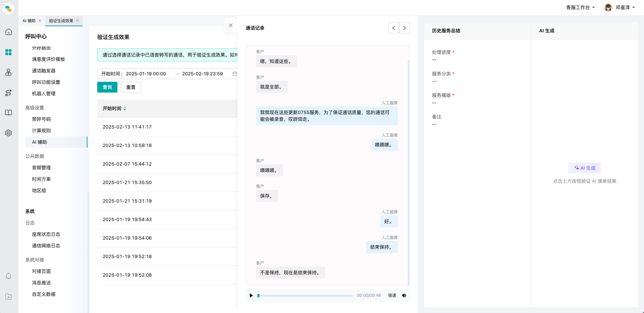Click the transcript vertical scrollbar
This screenshot has width=644, height=313.
[x=408, y=172]
